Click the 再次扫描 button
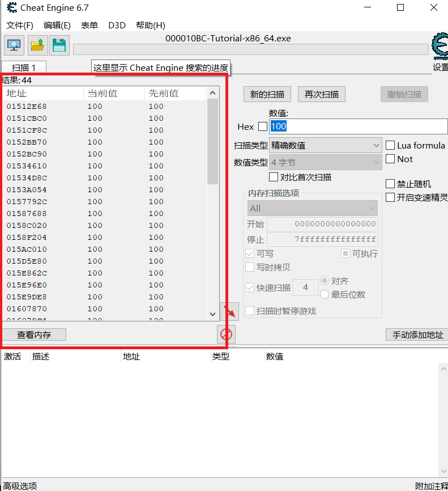The height and width of the screenshot is (491, 448). [322, 95]
